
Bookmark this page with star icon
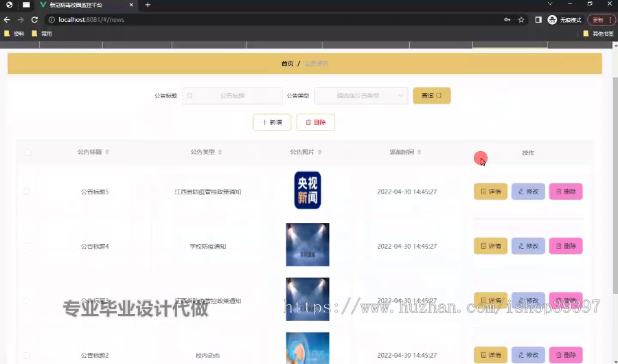[x=521, y=20]
